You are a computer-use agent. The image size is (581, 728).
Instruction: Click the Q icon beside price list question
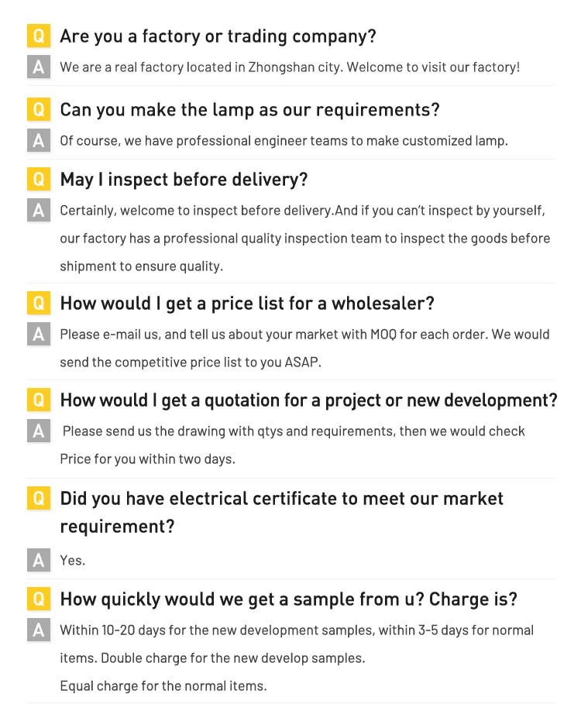pyautogui.click(x=39, y=303)
